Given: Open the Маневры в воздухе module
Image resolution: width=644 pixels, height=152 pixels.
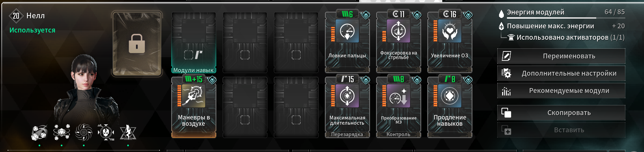Looking at the screenshot, I should 194,107.
